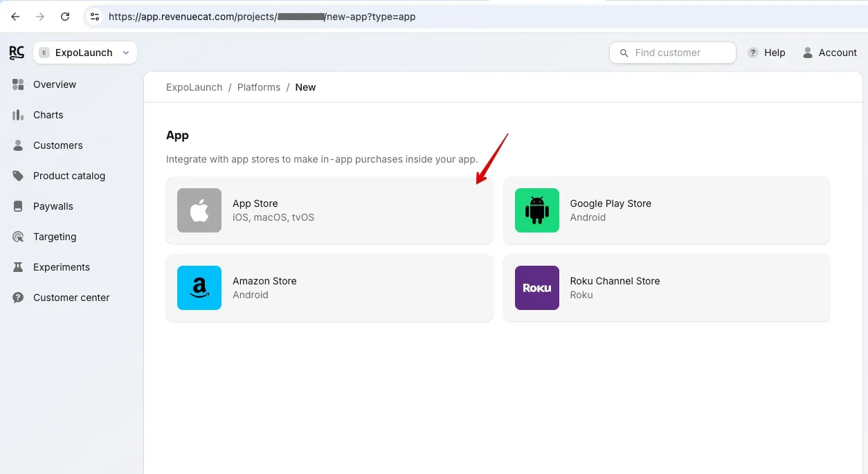Click 'Android' subtitle under Amazon Store

point(251,295)
